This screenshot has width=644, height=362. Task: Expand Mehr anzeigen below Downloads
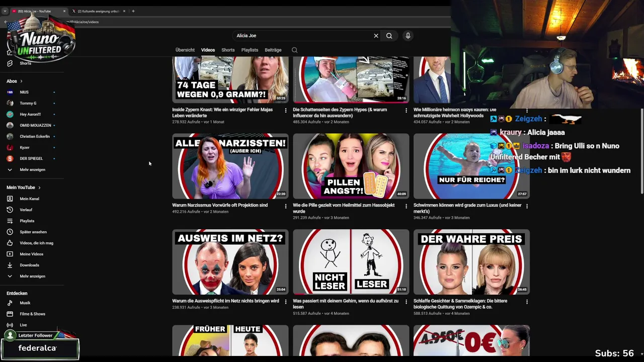(32, 276)
